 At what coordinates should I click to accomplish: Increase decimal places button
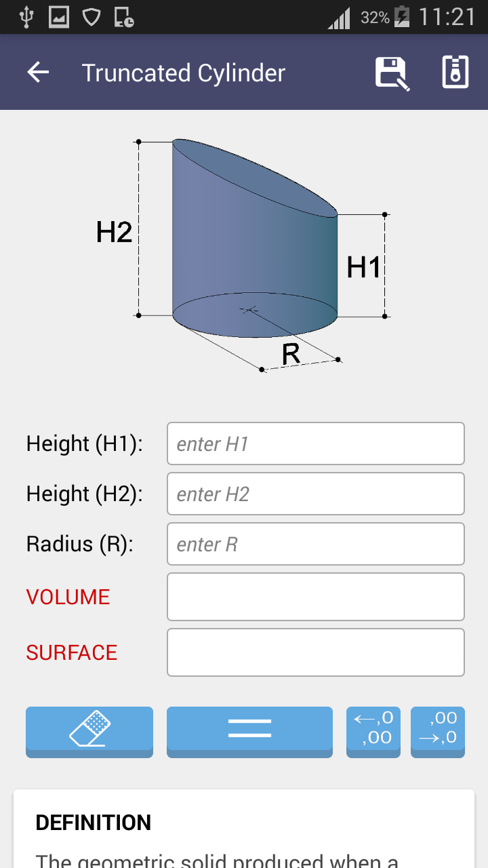click(x=438, y=730)
